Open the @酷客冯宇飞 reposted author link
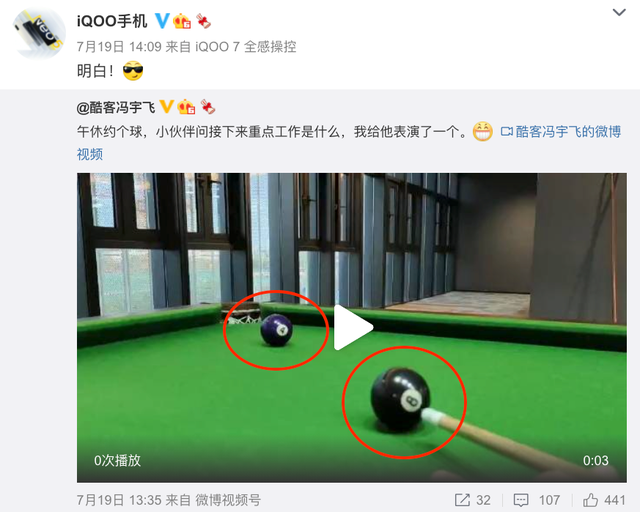Screen dimensions: 640x512 (116, 107)
